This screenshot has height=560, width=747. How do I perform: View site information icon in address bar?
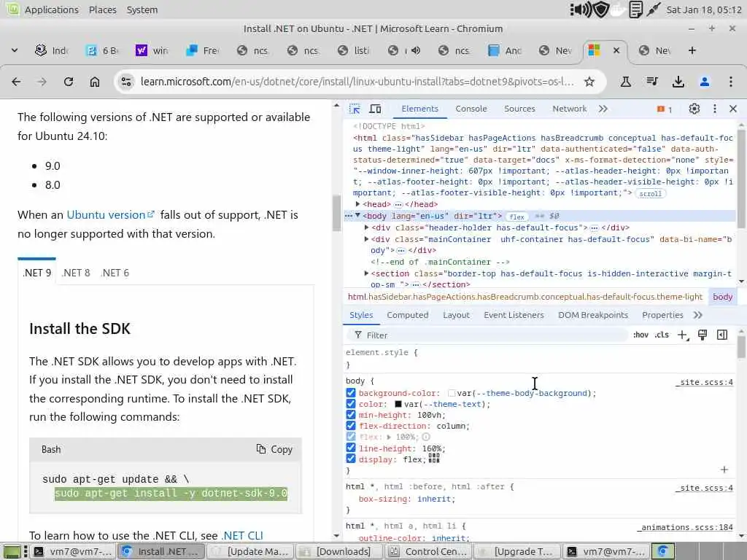[x=126, y=82]
